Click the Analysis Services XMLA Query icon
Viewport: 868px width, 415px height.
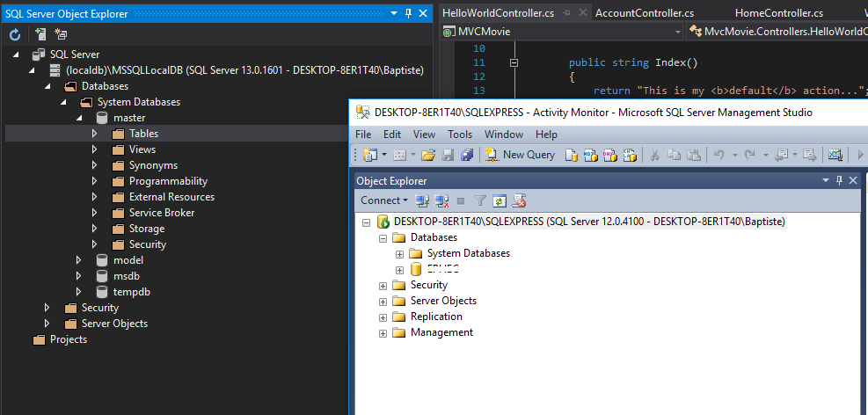[x=630, y=155]
